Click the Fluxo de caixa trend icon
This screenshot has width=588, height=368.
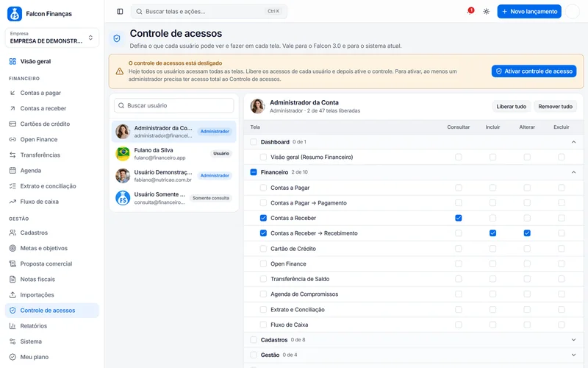click(12, 202)
